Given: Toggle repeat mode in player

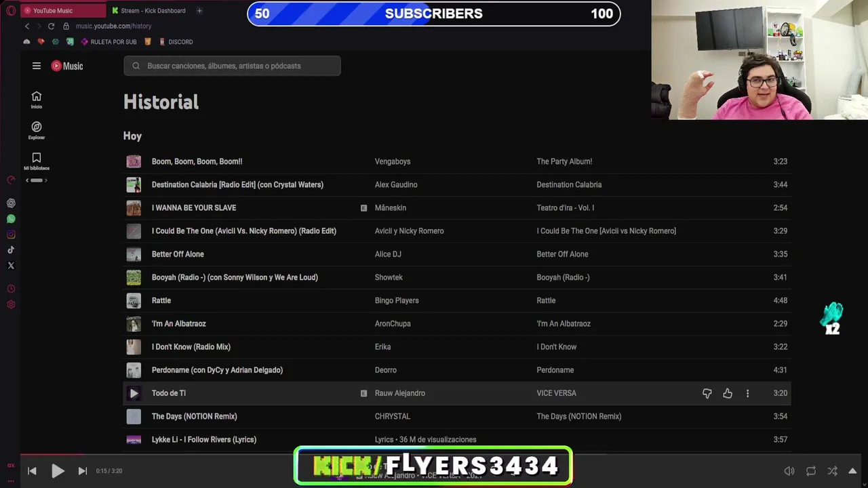Looking at the screenshot, I should click(x=811, y=471).
